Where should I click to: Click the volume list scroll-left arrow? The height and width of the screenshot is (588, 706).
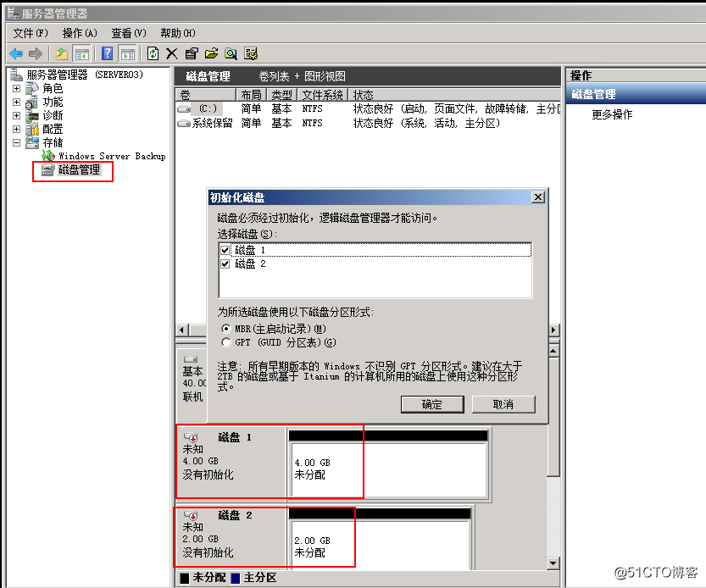(182, 330)
